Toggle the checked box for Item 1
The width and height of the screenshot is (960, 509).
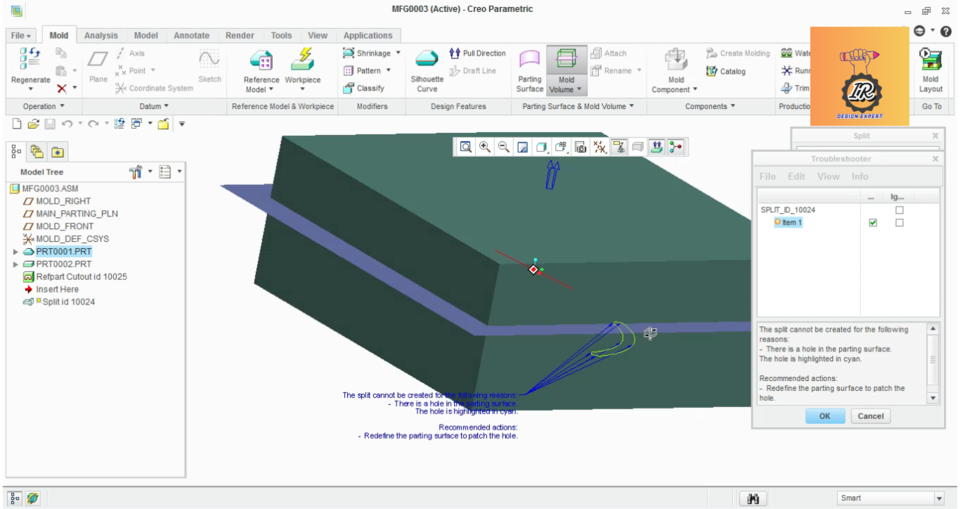coord(872,222)
